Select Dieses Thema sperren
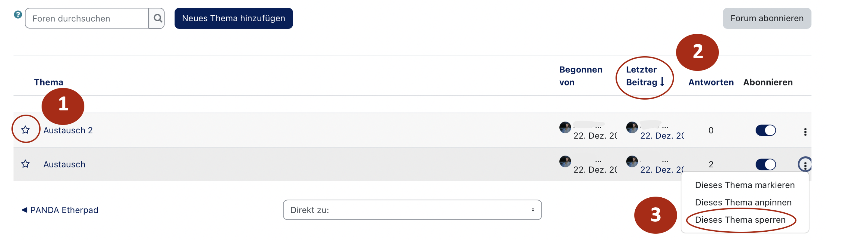Screen dimensions: 868x247 pos(740,220)
